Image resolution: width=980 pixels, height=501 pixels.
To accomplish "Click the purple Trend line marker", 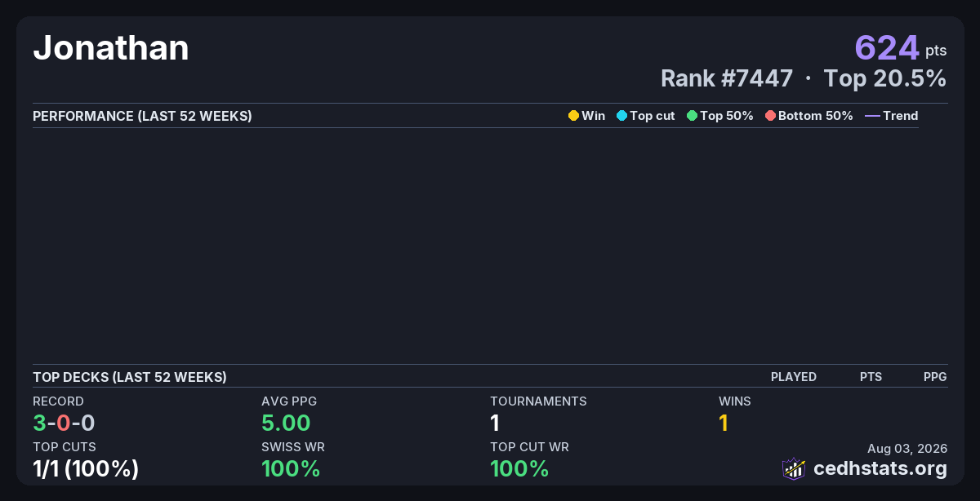I will pyautogui.click(x=872, y=116).
